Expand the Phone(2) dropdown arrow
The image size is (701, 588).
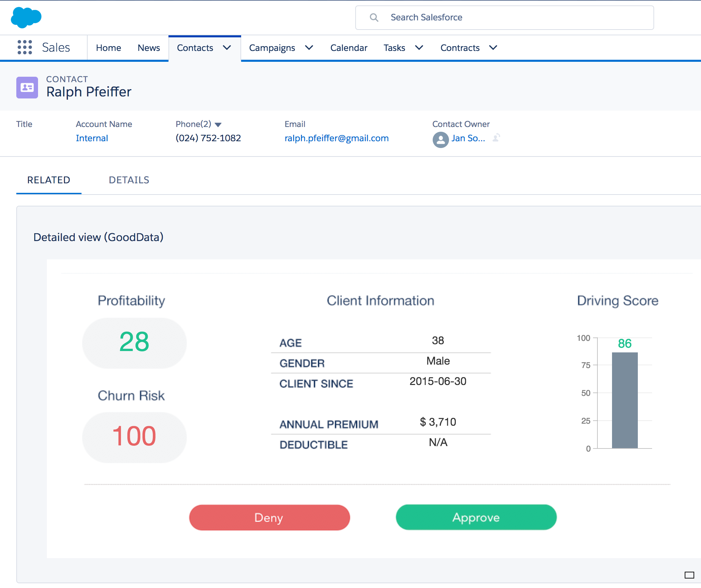(x=218, y=125)
